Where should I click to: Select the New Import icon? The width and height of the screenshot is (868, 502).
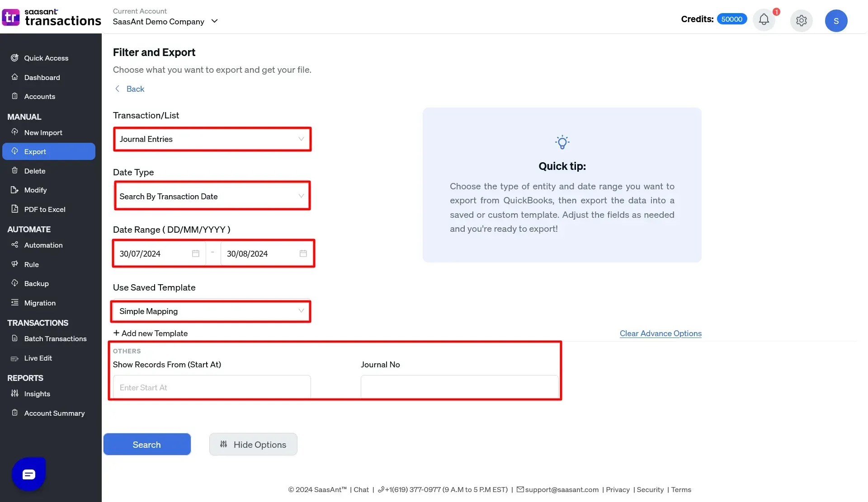pos(14,133)
